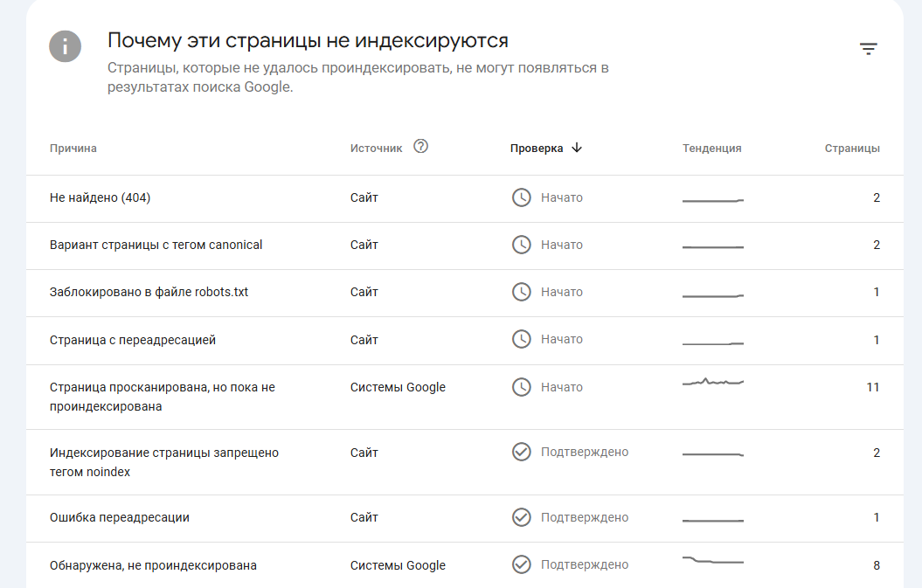Click the sort arrow beside Проверка
Image resolution: width=922 pixels, height=588 pixels.
click(x=577, y=148)
